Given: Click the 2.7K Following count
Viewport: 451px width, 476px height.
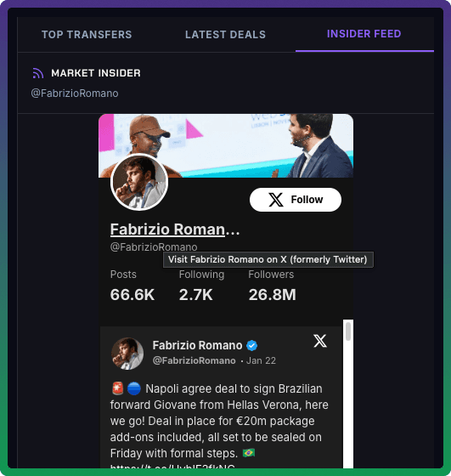Looking at the screenshot, I should (x=196, y=295).
